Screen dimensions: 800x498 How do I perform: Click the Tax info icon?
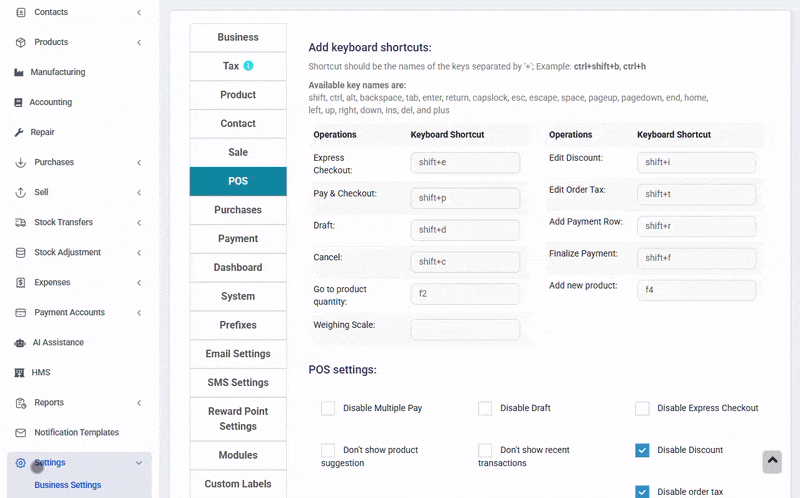coord(248,66)
